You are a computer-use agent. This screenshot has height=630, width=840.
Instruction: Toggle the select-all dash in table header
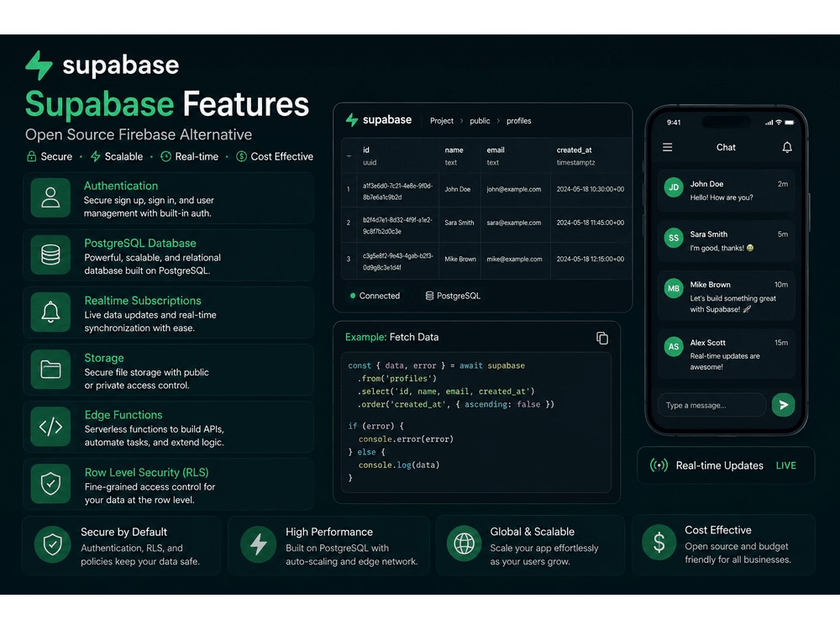point(349,156)
